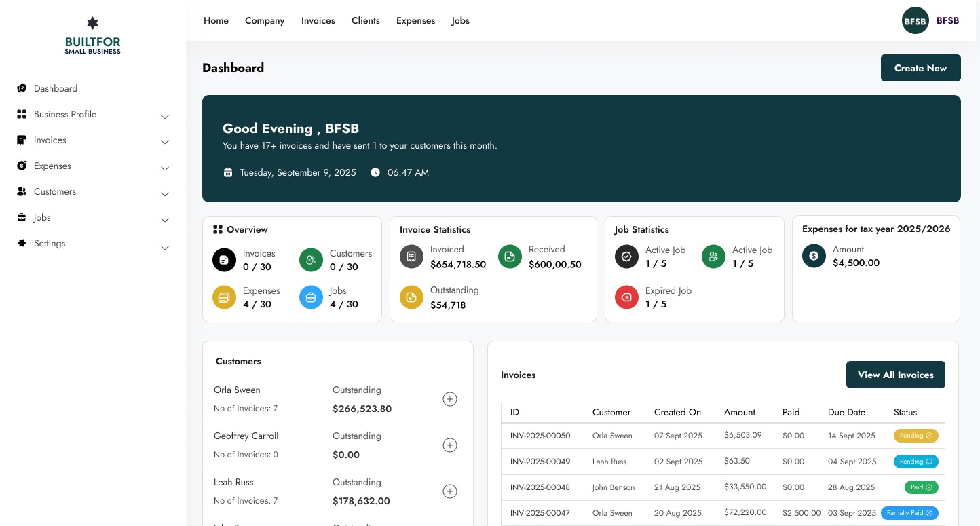Click the Due Date column header
Viewport: 980px width, 526px height.
click(846, 412)
